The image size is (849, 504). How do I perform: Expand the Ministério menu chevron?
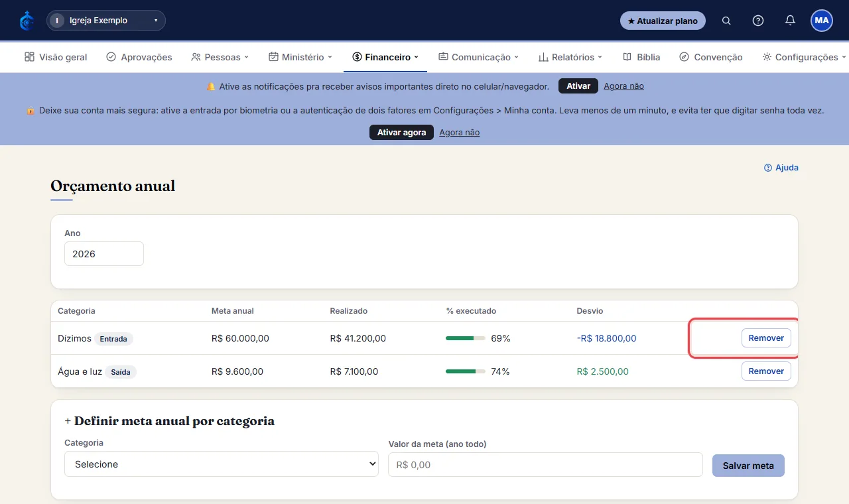pyautogui.click(x=330, y=57)
